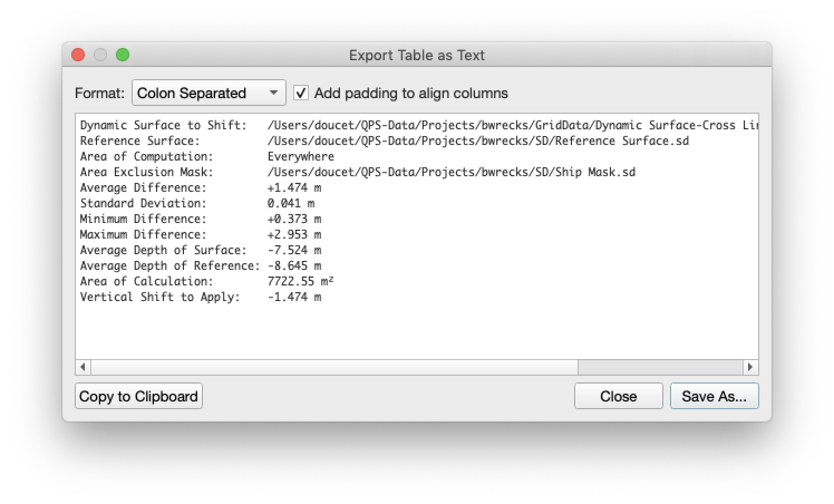Open the Format dropdown showing Colon Separated
Screen dimensions: 834x504
(208, 93)
